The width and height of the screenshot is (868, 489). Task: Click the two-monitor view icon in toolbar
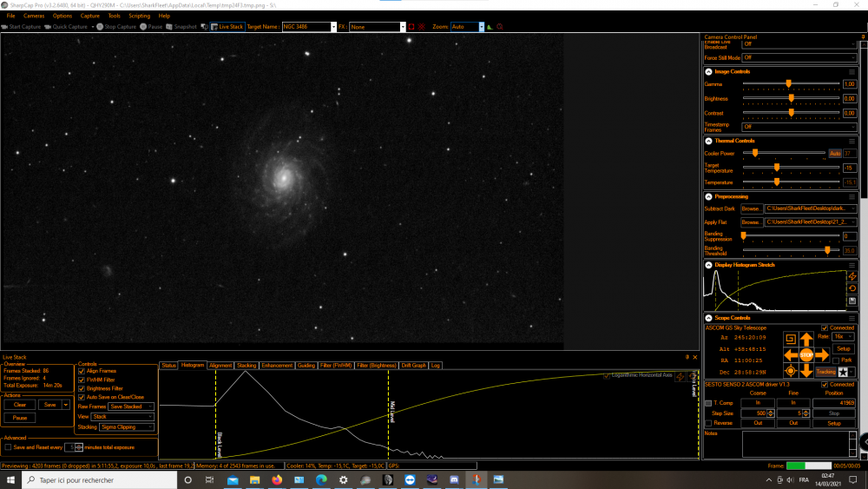click(204, 27)
